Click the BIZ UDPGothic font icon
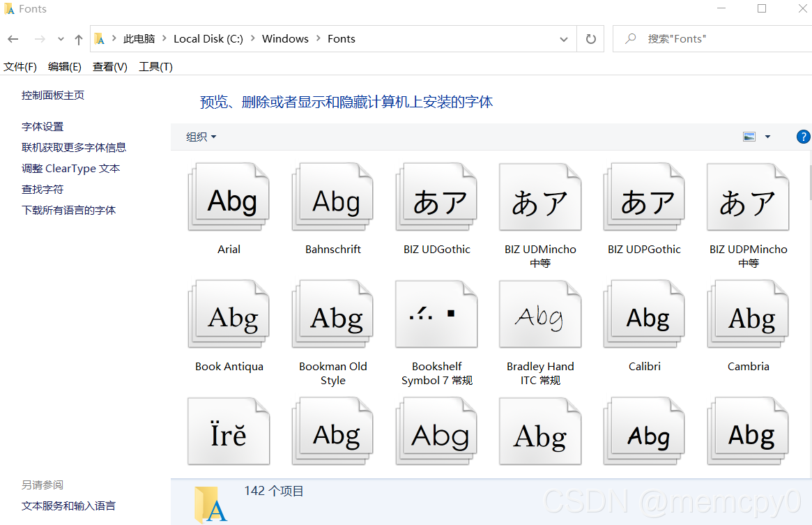Viewport: 812px width, 525px height. pos(644,197)
